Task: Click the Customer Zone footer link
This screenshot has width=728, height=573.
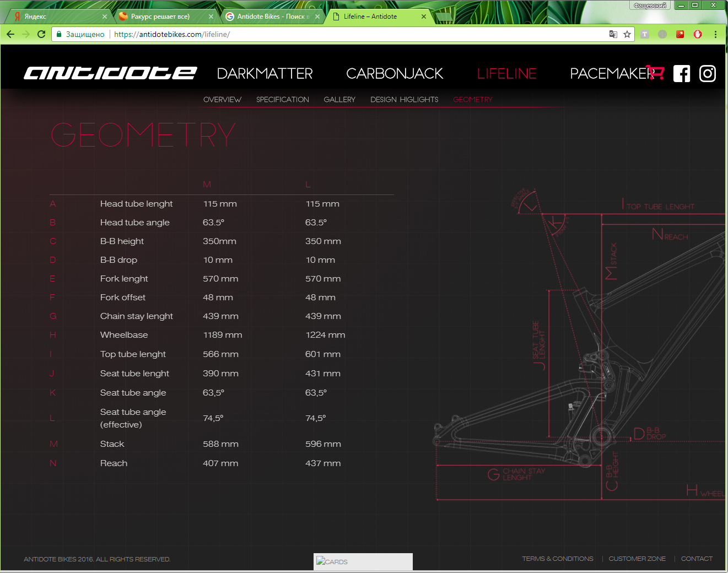Action: pos(637,559)
